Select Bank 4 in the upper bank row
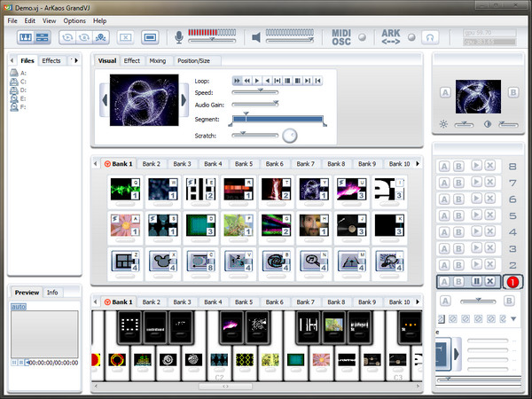Image resolution: width=532 pixels, height=399 pixels. [213, 164]
